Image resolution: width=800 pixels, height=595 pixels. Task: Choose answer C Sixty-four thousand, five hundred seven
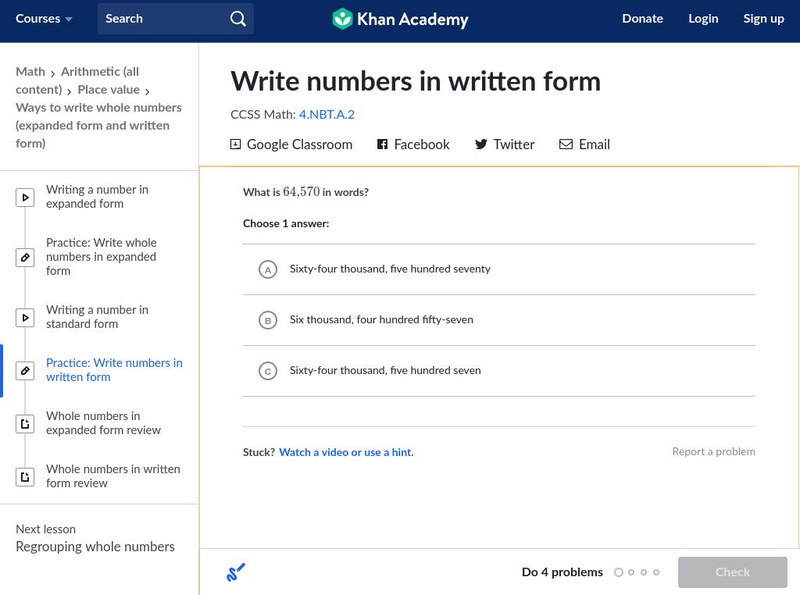(268, 371)
